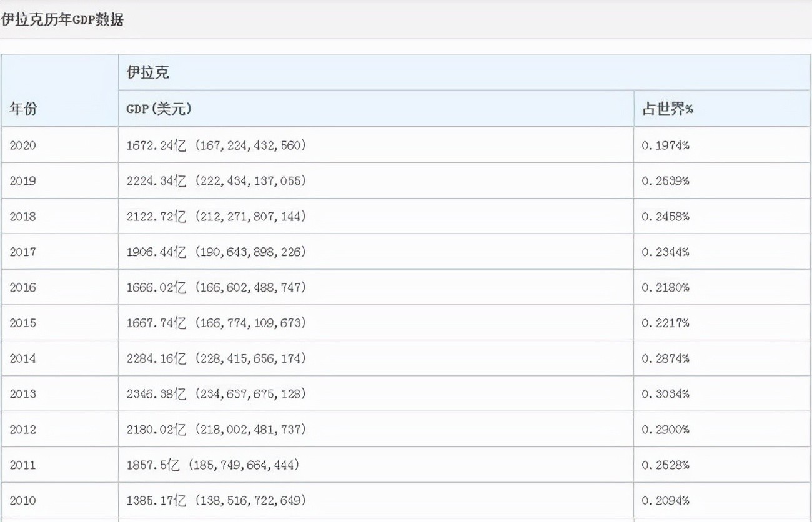Click the 0.2458% share for 2018

coord(665,217)
